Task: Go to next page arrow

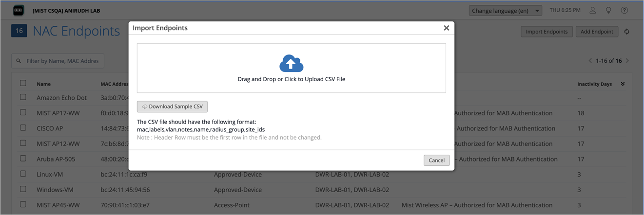Action: coord(627,61)
